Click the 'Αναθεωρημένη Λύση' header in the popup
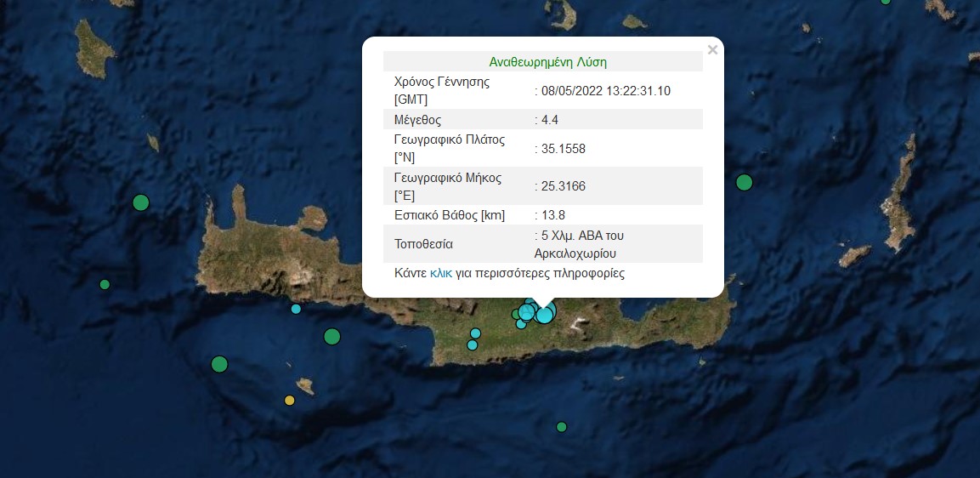Viewport: 980px width, 478px height. pyautogui.click(x=547, y=63)
